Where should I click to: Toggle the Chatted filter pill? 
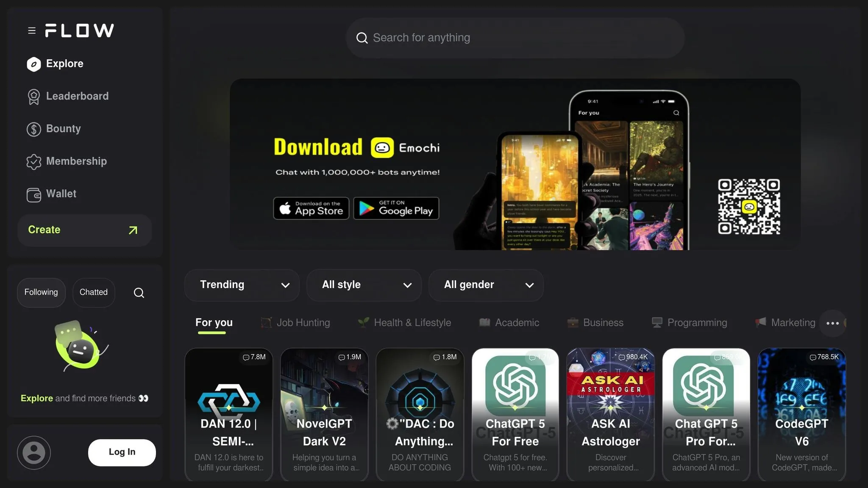94,292
